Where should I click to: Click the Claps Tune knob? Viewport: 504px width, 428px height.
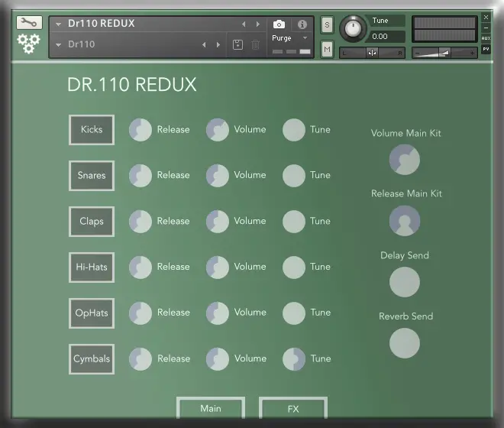click(294, 222)
